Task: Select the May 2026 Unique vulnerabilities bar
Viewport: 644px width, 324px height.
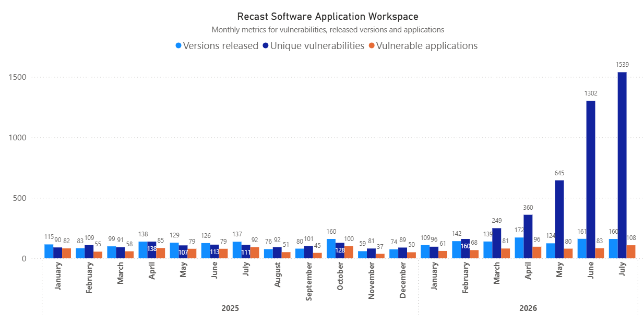Action: [559, 219]
